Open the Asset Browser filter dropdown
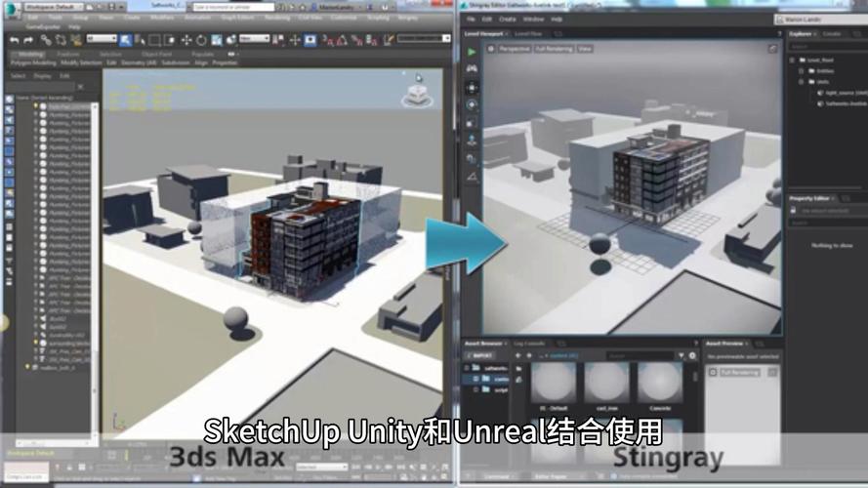The height and width of the screenshot is (488, 868). click(x=681, y=356)
